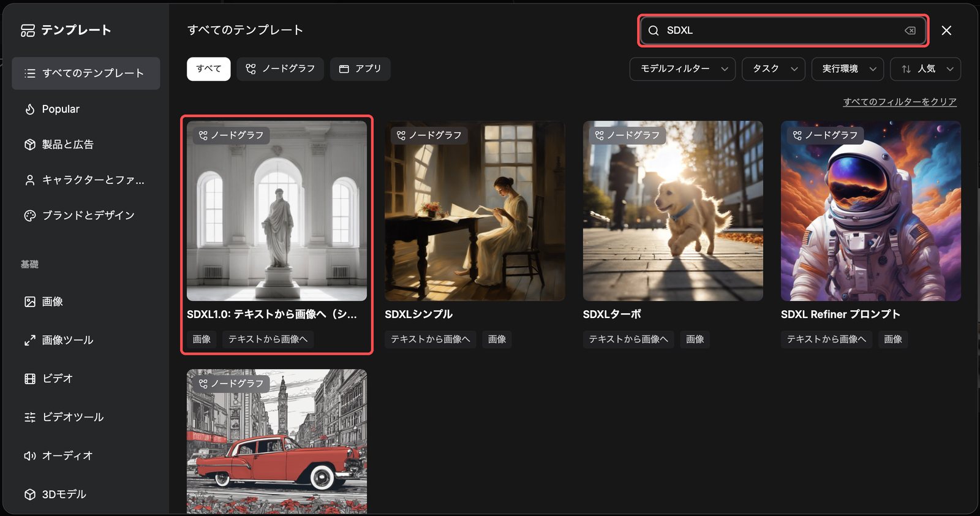Click 画像 tag under SDXL1.0 card
Screen dimensions: 980x516
click(202, 340)
